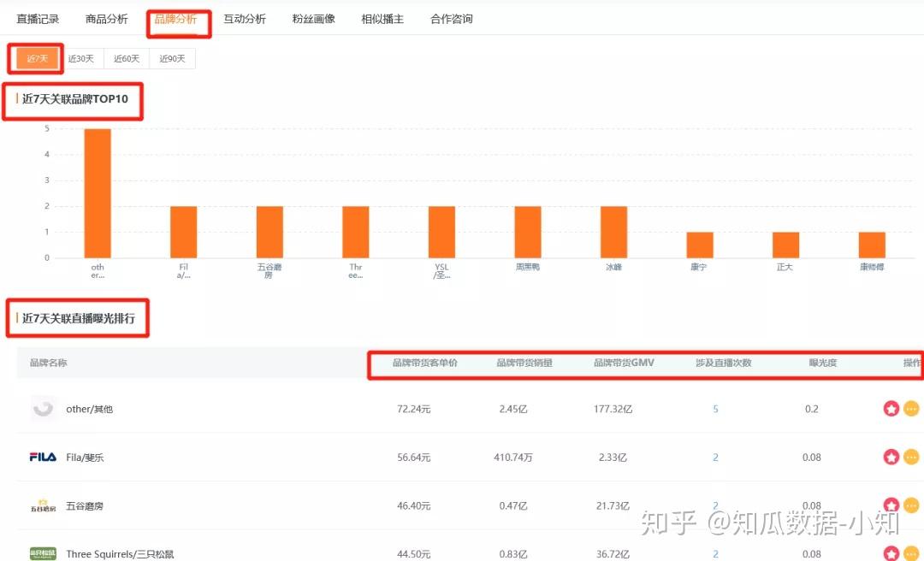
Task: Click the 410.74万 sales cell
Action: pos(513,458)
